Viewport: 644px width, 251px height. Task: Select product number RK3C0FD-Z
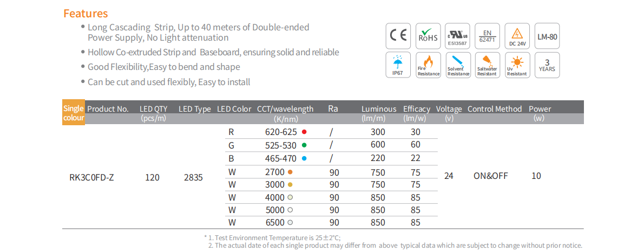(x=92, y=177)
